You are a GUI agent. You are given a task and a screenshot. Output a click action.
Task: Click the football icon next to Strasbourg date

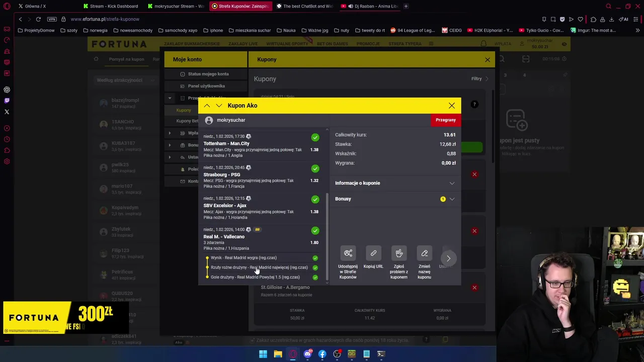point(249,167)
